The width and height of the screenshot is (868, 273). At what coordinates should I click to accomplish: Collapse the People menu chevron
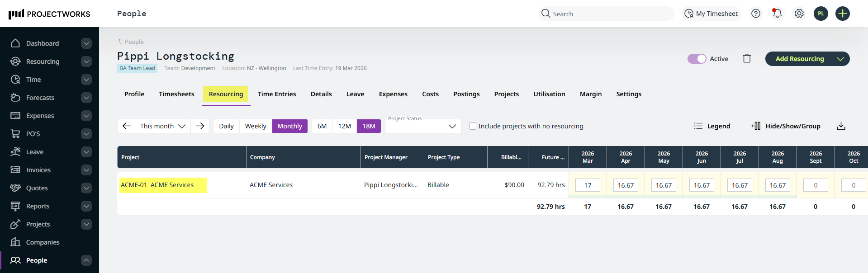tap(86, 260)
